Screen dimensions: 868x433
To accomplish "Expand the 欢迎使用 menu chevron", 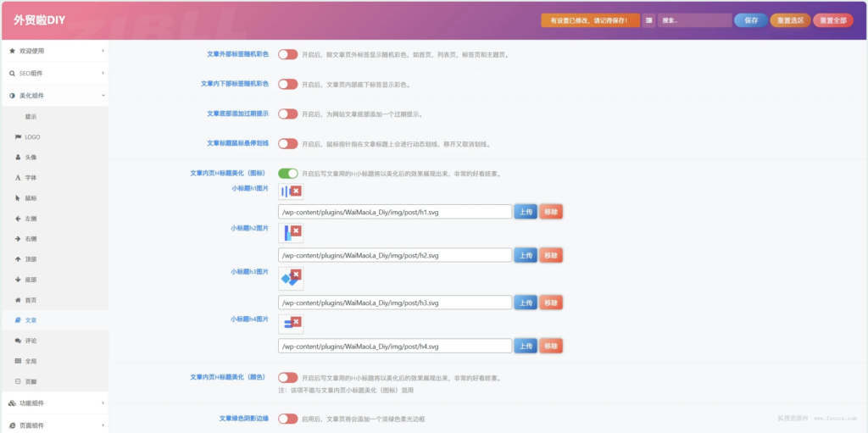I will (103, 51).
